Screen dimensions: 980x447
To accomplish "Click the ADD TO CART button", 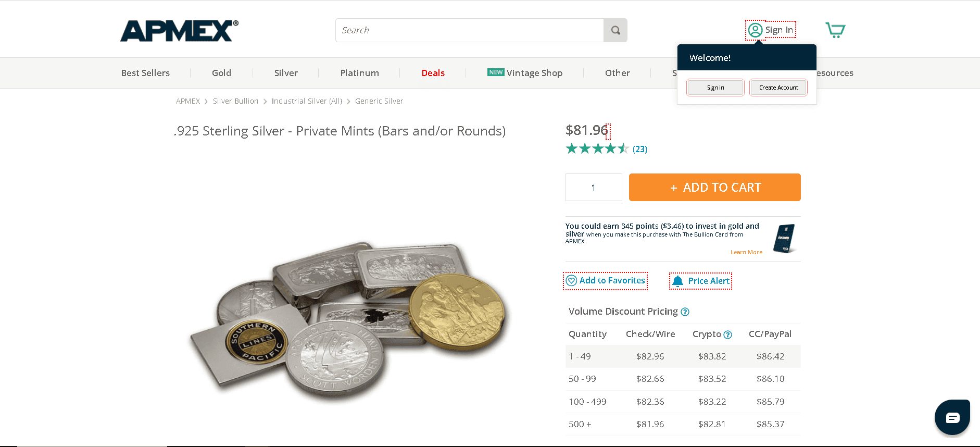I will 714,187.
